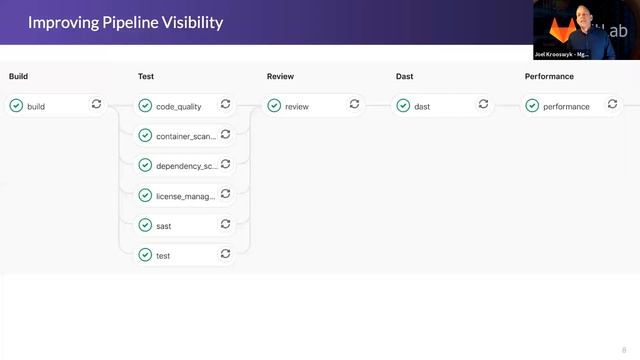Retry the sast job
This screenshot has width=640, height=360.
(x=225, y=224)
